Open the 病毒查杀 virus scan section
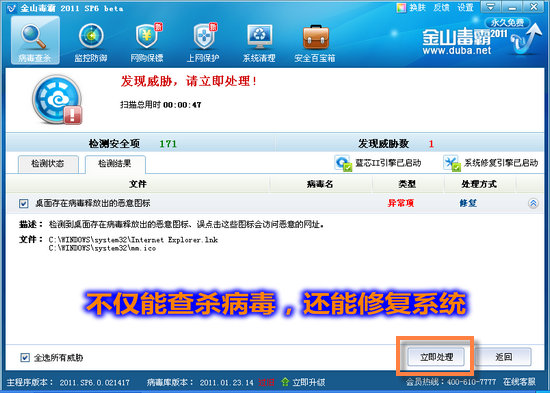Viewport: 550px width, 393px height. click(x=35, y=40)
